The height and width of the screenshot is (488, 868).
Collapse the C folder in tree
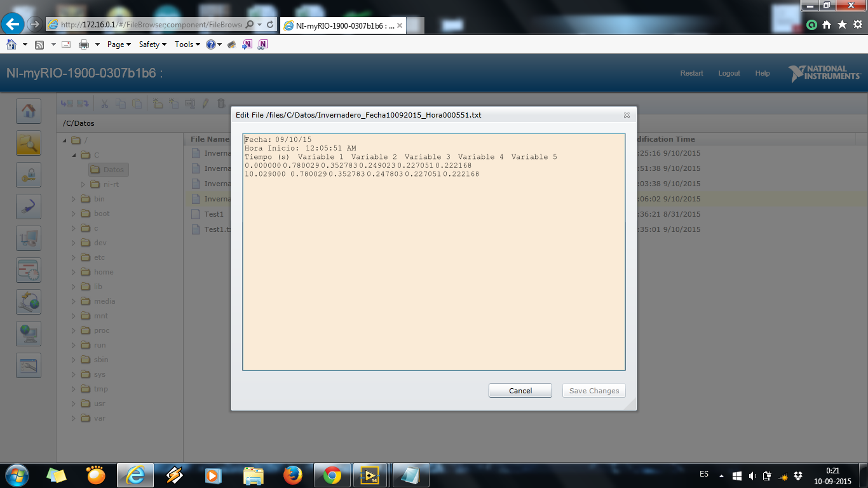(74, 155)
